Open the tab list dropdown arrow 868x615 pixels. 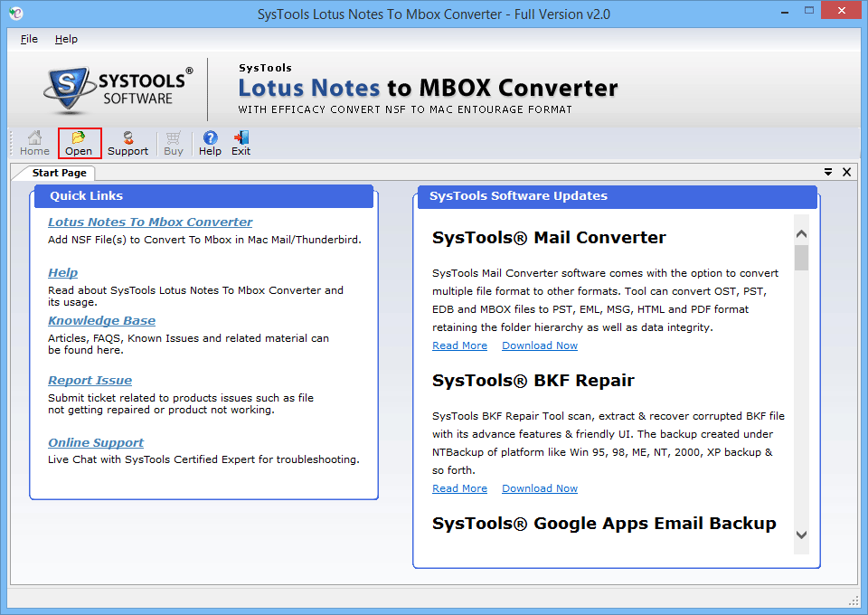coord(828,172)
